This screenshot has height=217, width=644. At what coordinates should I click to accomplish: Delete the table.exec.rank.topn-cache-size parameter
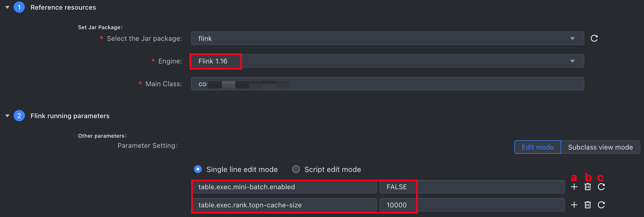(587, 205)
